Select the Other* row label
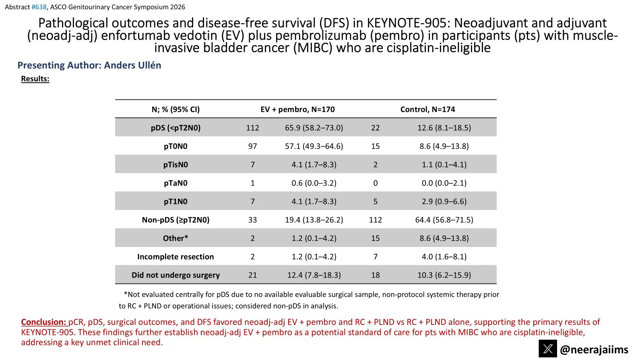Image resolution: width=644 pixels, height=362 pixels. click(x=175, y=239)
